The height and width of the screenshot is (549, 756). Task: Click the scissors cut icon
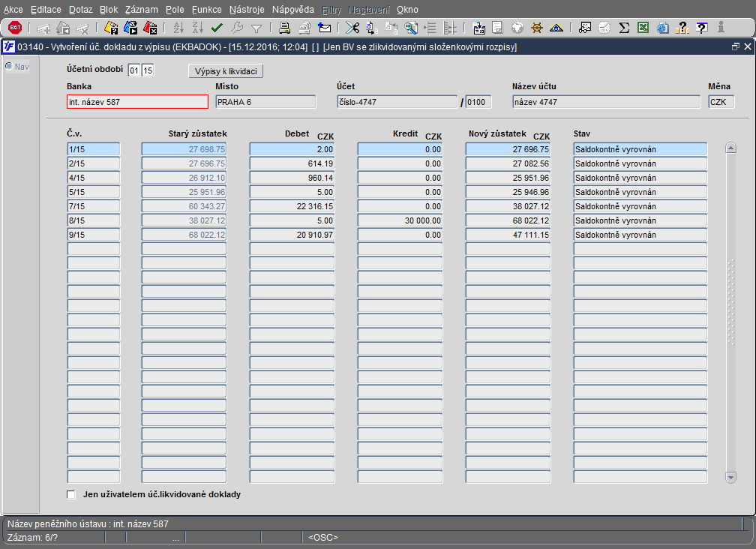point(352,28)
